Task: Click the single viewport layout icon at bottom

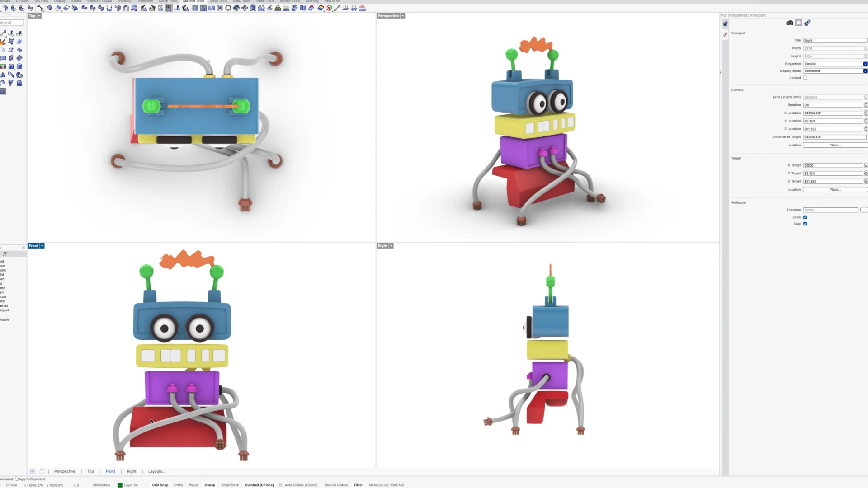Action: point(42,471)
